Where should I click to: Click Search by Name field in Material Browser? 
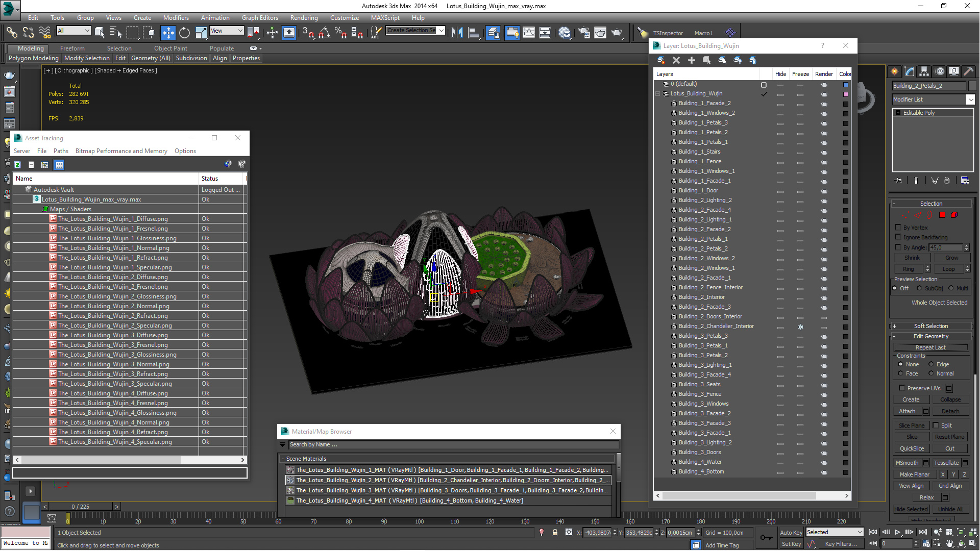tap(453, 445)
